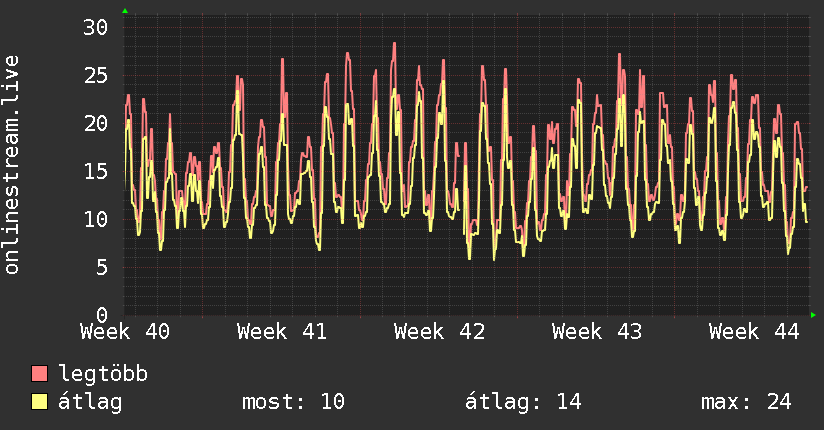Viewport: 824px width, 430px height.
Task: Click the red legtöbb legend color swatch
Action: point(39,373)
